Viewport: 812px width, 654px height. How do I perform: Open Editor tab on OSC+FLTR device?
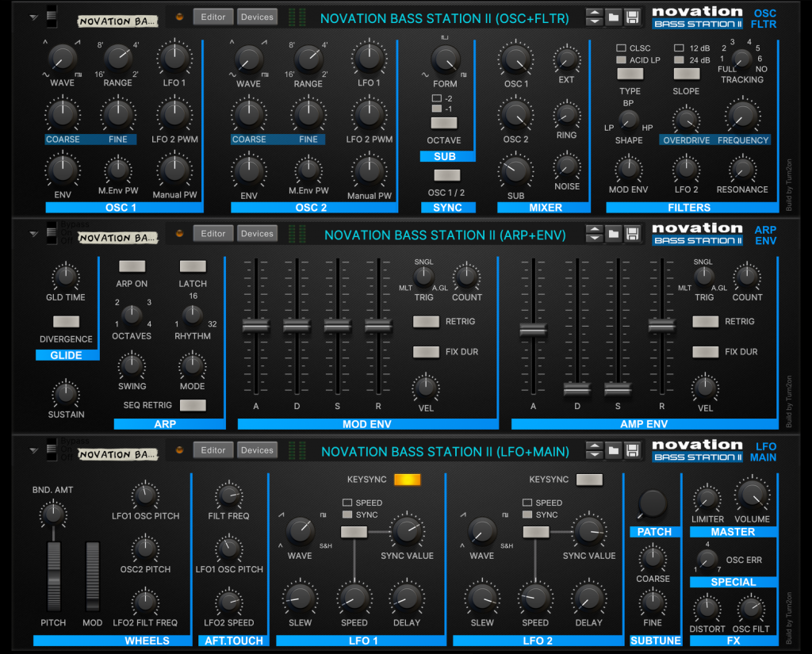coord(213,17)
